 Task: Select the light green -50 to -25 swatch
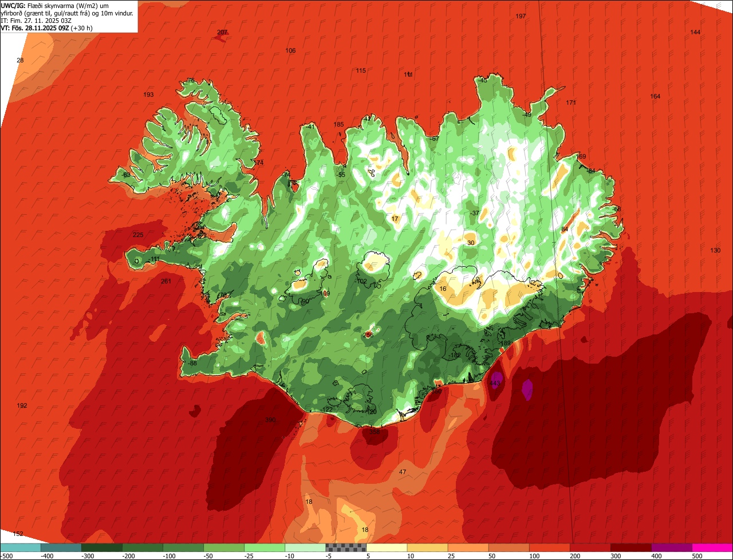coord(224,547)
